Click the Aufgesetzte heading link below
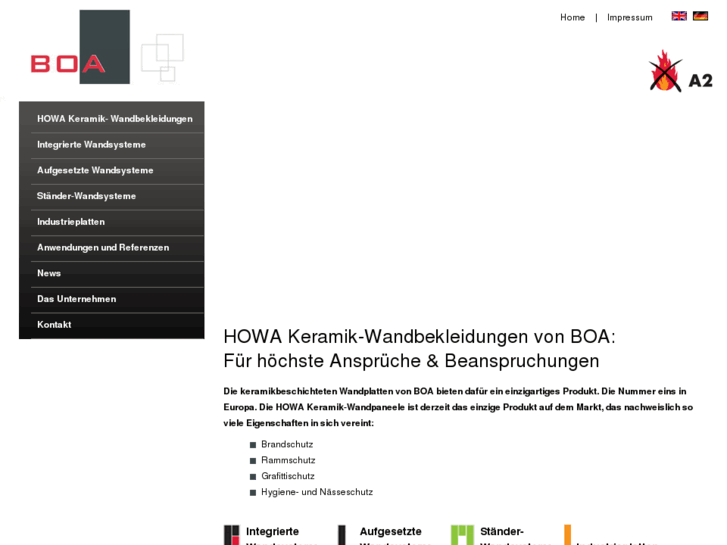This screenshot has height=545, width=727. (390, 532)
